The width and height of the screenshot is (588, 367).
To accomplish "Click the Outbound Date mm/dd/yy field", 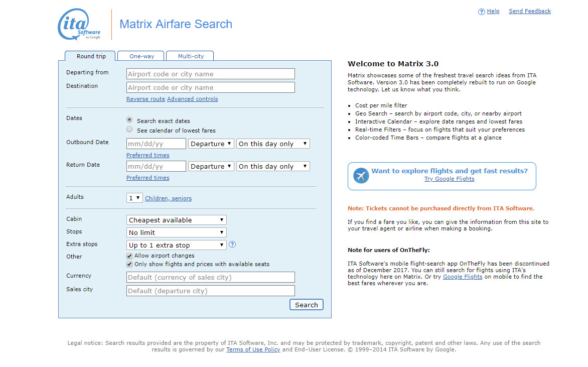I will click(156, 144).
